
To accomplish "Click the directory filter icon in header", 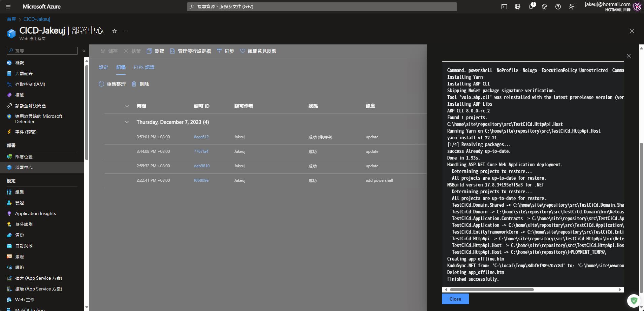I will point(518,7).
